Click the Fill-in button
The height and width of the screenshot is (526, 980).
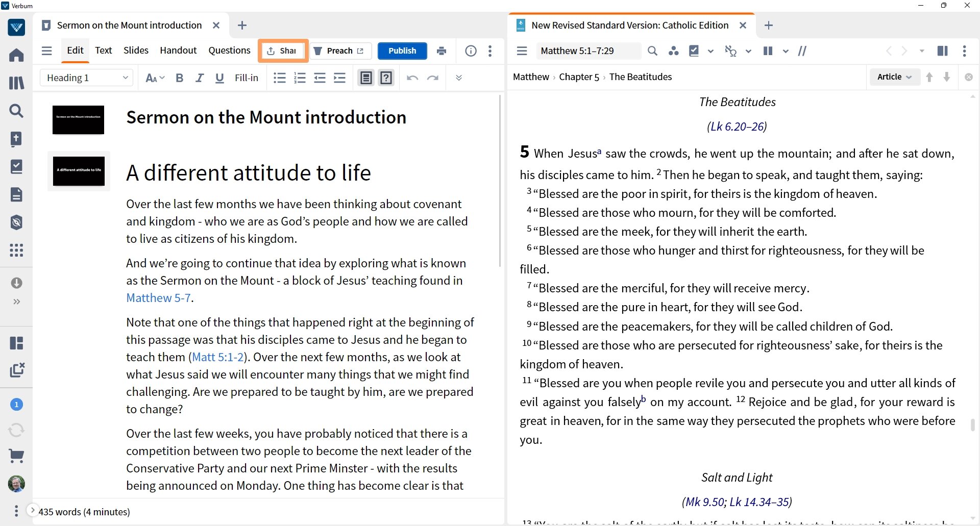[247, 78]
